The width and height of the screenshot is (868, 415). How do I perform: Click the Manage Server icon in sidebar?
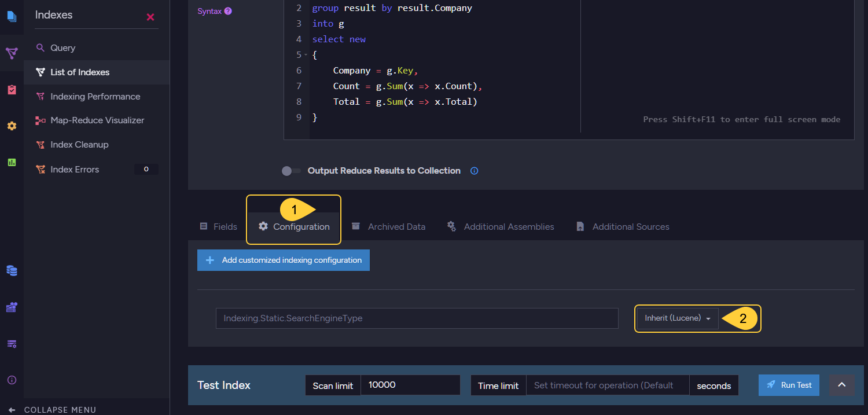click(x=12, y=307)
